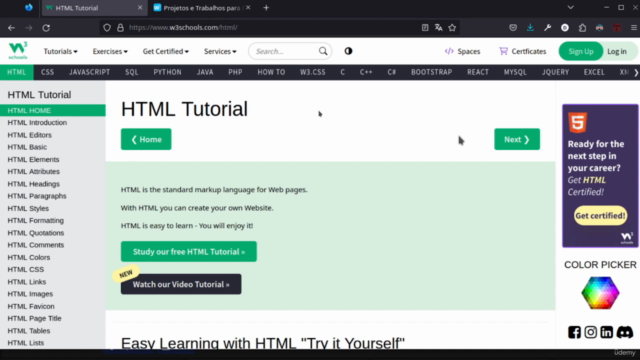The height and width of the screenshot is (360, 640).
Task: Click Watch our Video Tutorial button
Action: coord(181,284)
